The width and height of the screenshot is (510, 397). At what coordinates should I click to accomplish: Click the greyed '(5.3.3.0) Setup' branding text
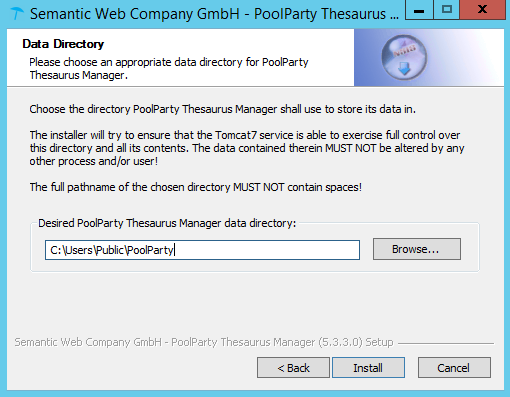click(x=356, y=342)
